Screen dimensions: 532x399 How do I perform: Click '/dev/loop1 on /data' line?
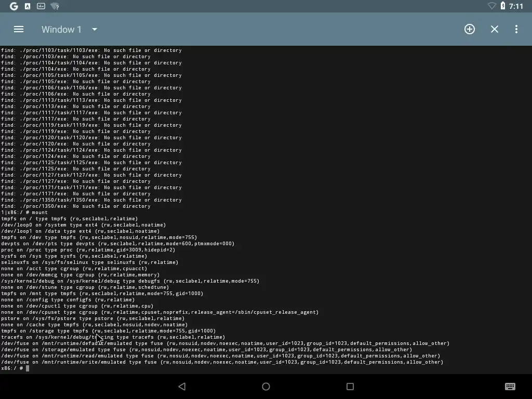coord(81,231)
